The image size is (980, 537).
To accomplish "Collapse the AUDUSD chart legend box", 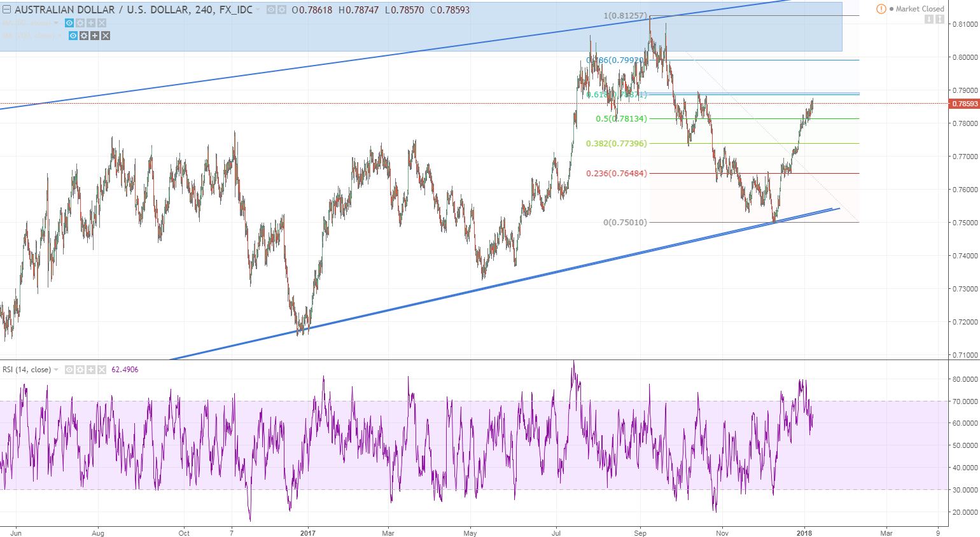I will (x=6, y=10).
